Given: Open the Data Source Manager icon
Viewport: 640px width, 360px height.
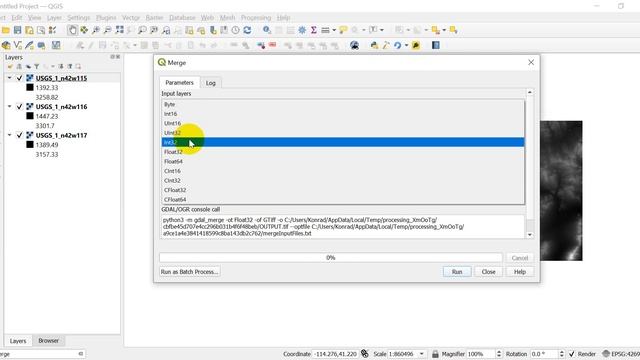Looking at the screenshot, I should 6,45.
